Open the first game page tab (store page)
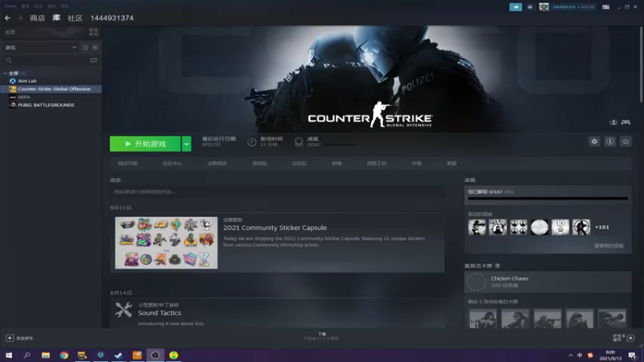This screenshot has height=362, width=644. [x=128, y=163]
